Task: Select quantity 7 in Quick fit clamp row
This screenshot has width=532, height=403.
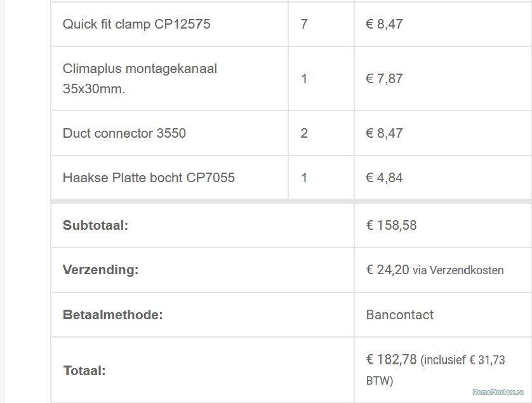Action: coord(304,24)
